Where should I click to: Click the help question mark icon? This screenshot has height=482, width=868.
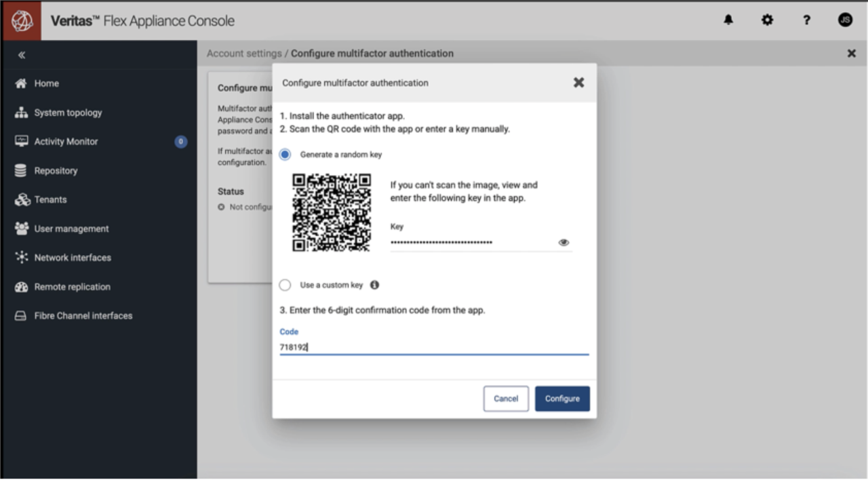click(806, 20)
